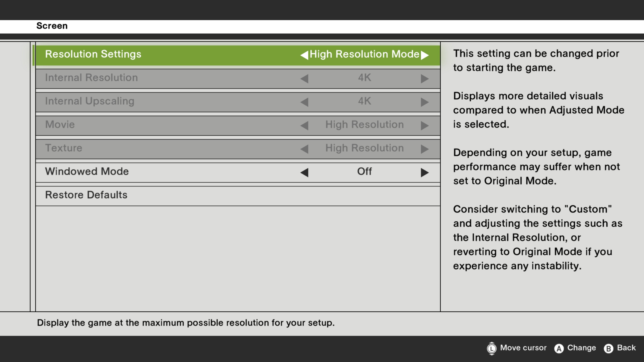Screen dimensions: 644x362
Task: Click the Back label at bottom
Action: [x=626, y=348]
